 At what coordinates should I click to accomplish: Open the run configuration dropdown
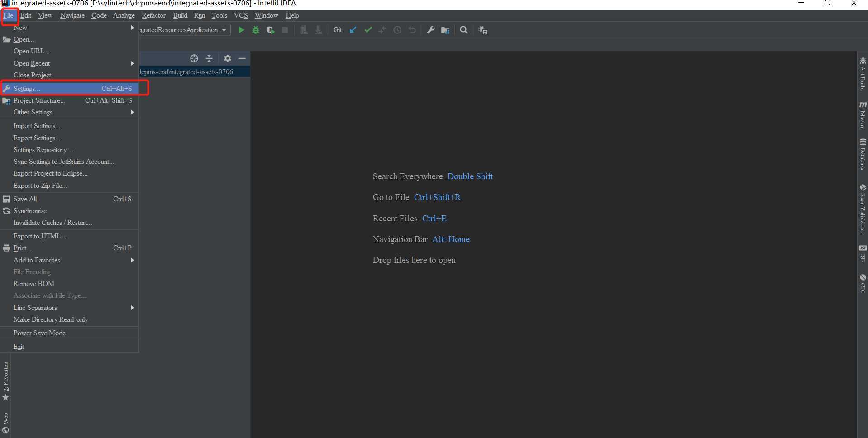[185, 30]
